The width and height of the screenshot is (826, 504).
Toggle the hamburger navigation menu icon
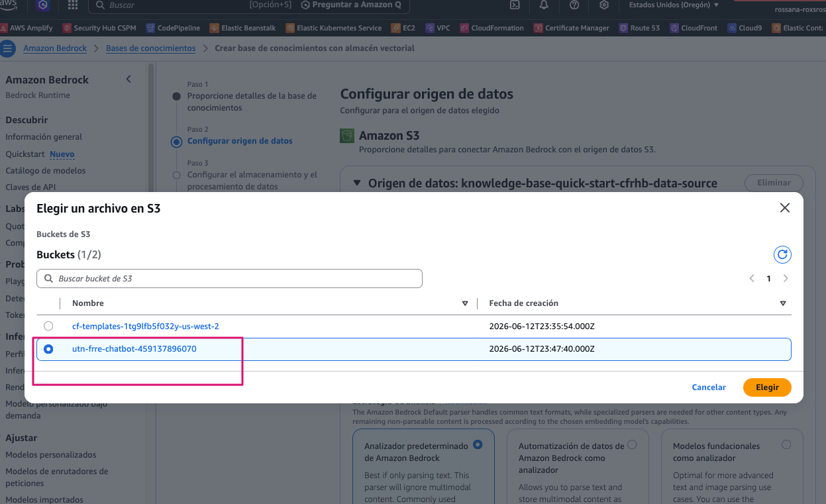(8, 49)
